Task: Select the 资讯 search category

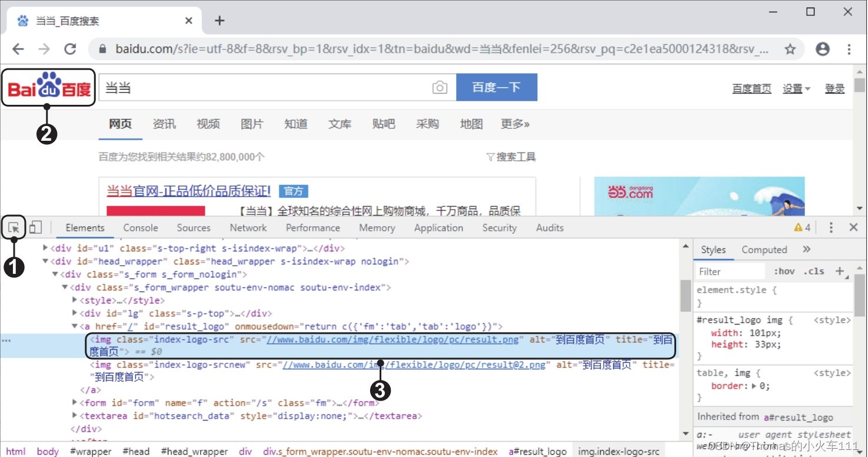Action: (164, 124)
